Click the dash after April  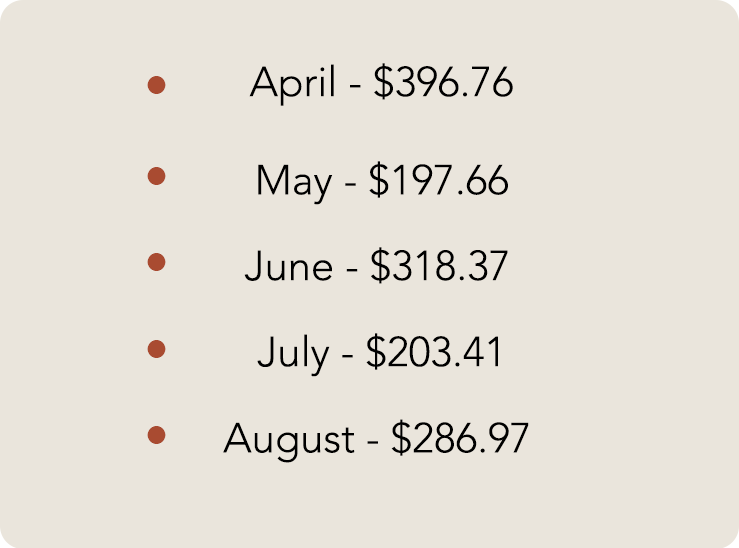[x=355, y=87]
